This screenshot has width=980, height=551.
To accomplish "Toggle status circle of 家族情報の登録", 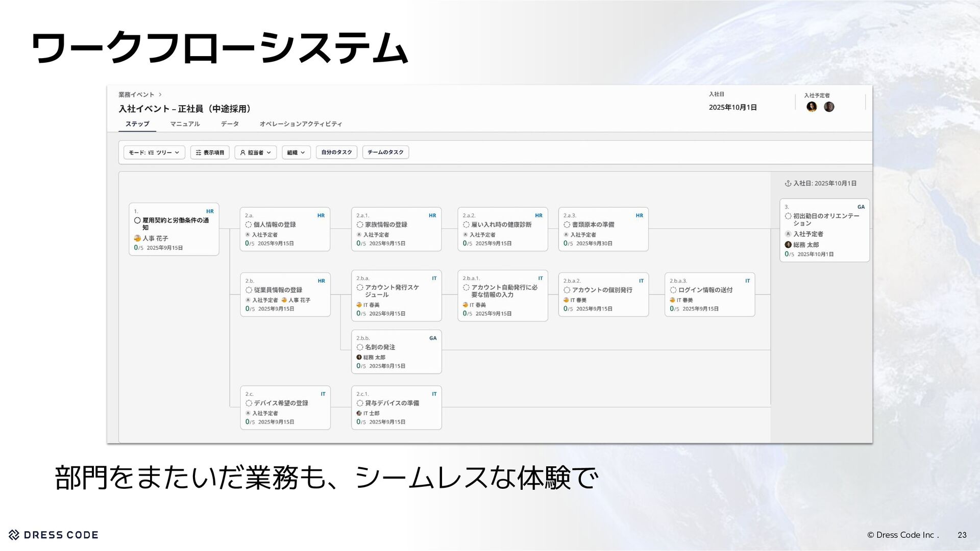I will [360, 224].
